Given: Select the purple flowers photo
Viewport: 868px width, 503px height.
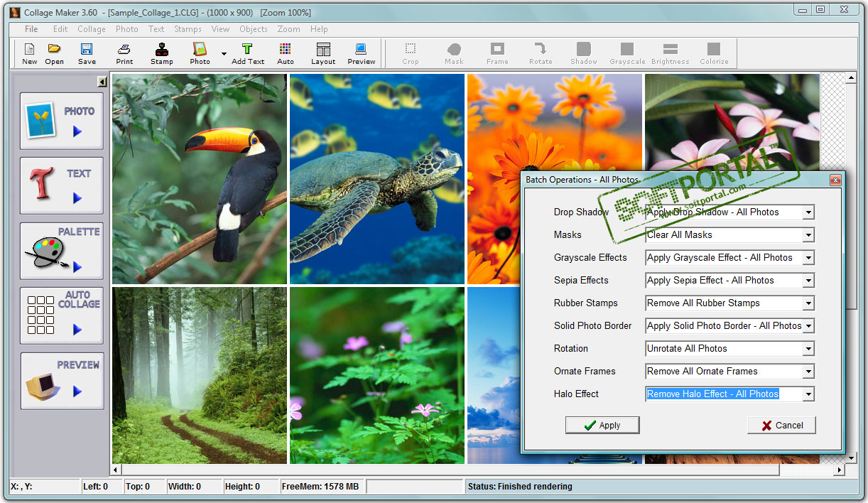Looking at the screenshot, I should coord(377,375).
